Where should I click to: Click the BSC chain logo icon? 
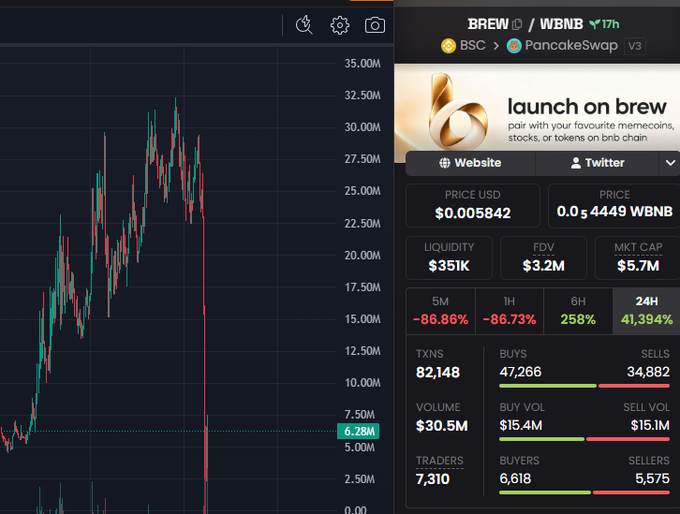coord(448,46)
